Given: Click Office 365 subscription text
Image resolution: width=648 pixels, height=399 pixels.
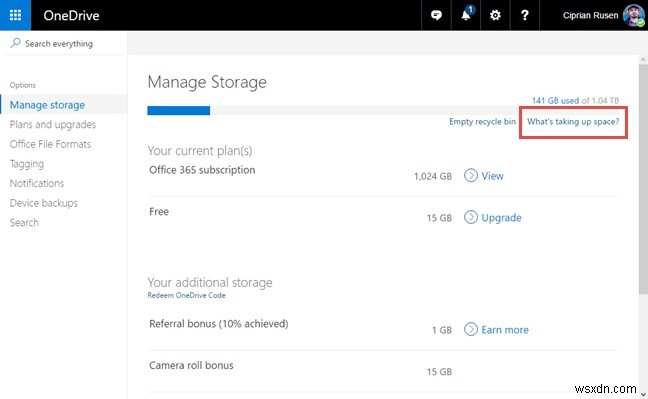Looking at the screenshot, I should pyautogui.click(x=202, y=170).
